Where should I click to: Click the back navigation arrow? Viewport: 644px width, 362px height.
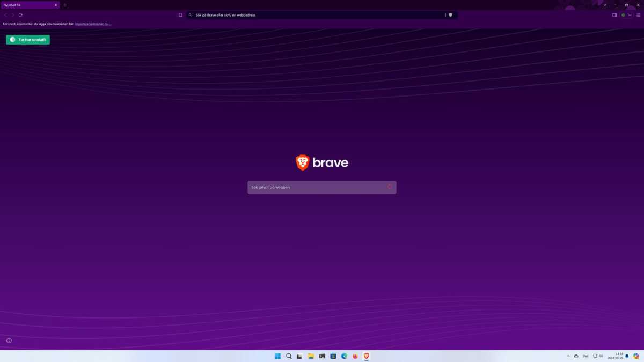(5, 14)
